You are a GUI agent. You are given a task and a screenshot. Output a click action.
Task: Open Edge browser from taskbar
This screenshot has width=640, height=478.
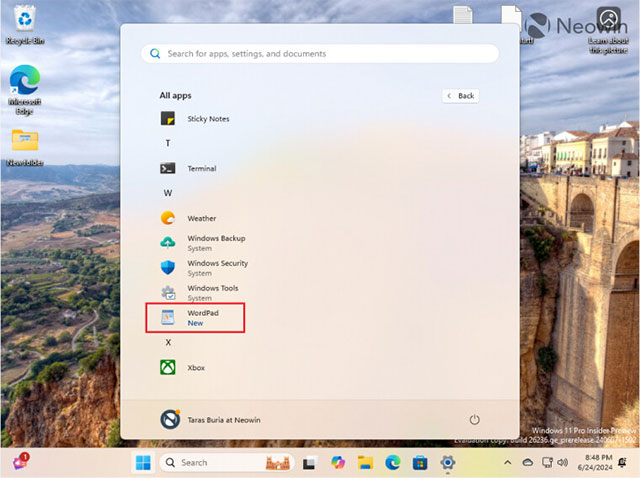tap(393, 462)
